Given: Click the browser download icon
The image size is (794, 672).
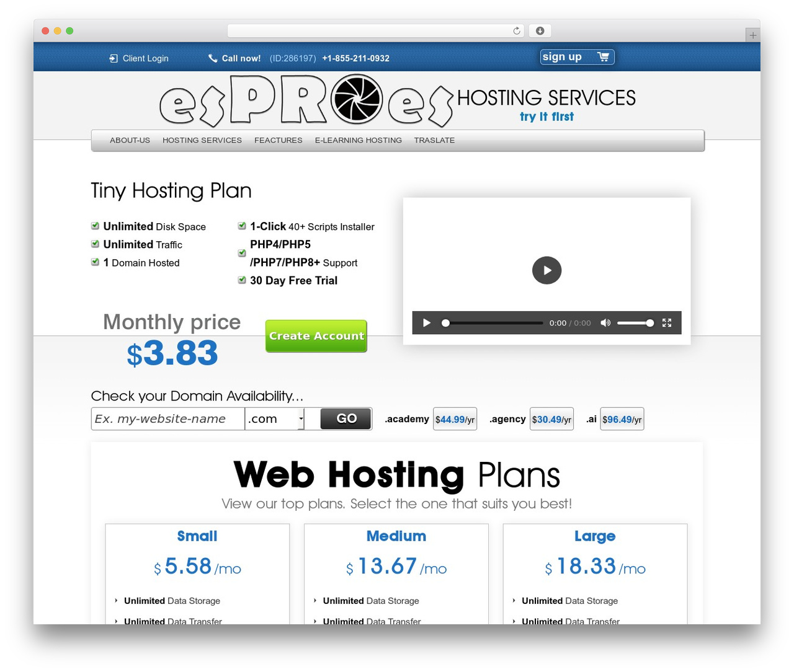Looking at the screenshot, I should 540,31.
